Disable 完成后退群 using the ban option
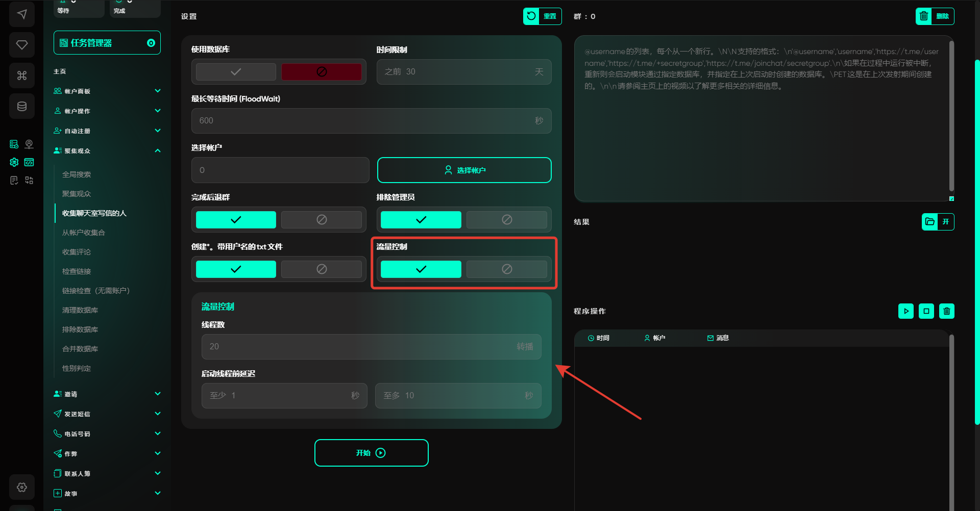 322,220
